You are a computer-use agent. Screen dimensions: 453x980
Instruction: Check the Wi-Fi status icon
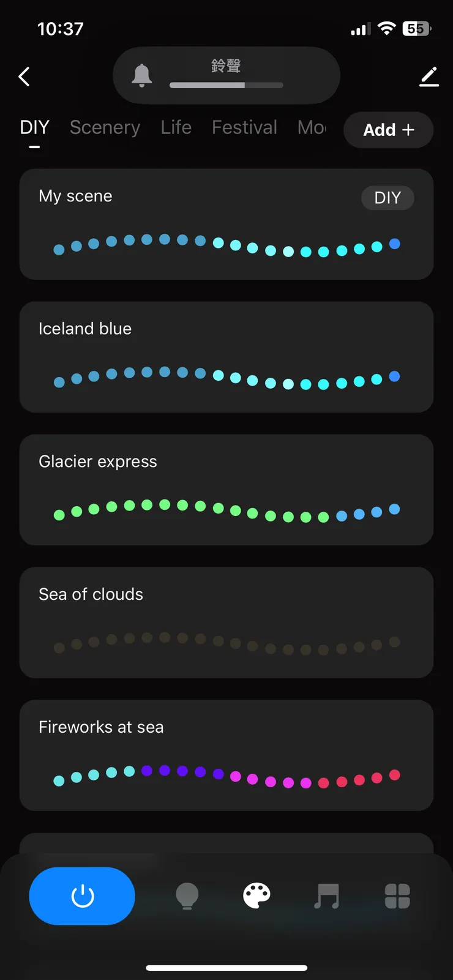386,28
